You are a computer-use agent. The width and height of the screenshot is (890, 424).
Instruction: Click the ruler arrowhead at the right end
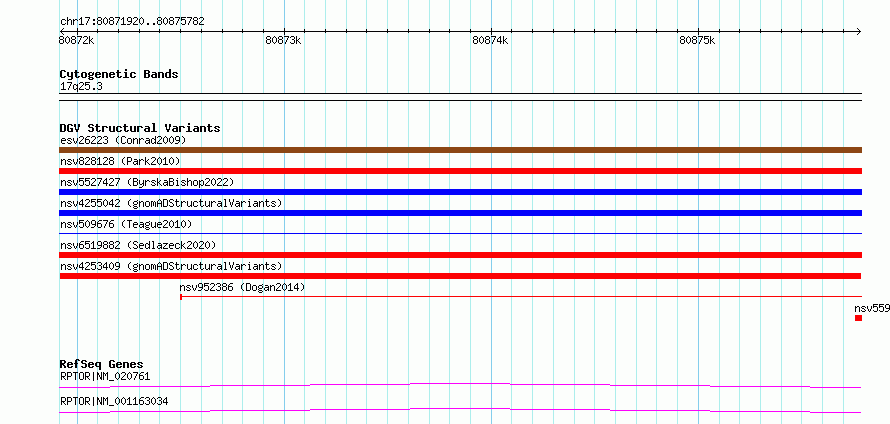[859, 31]
